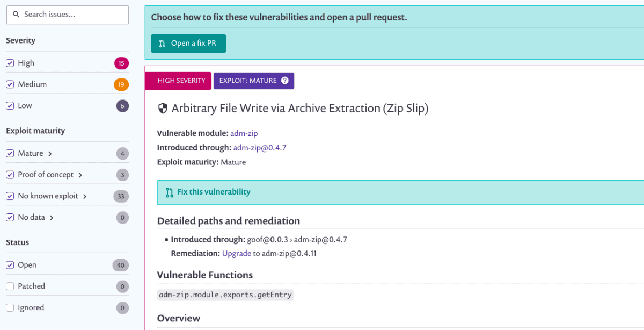
Task: Uncheck the Open status checkbox
Action: 10,265
